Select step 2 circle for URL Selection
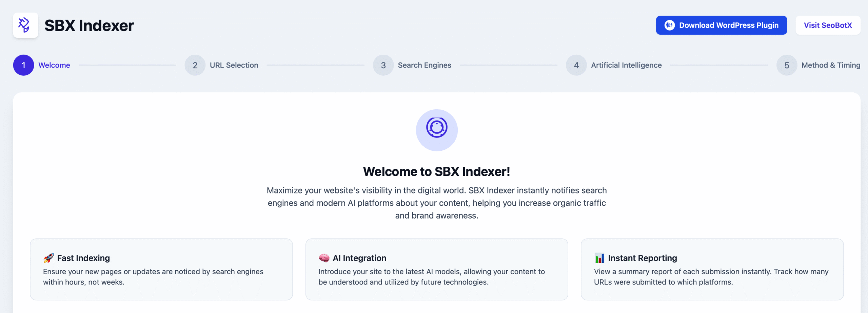The height and width of the screenshot is (313, 868). point(195,65)
